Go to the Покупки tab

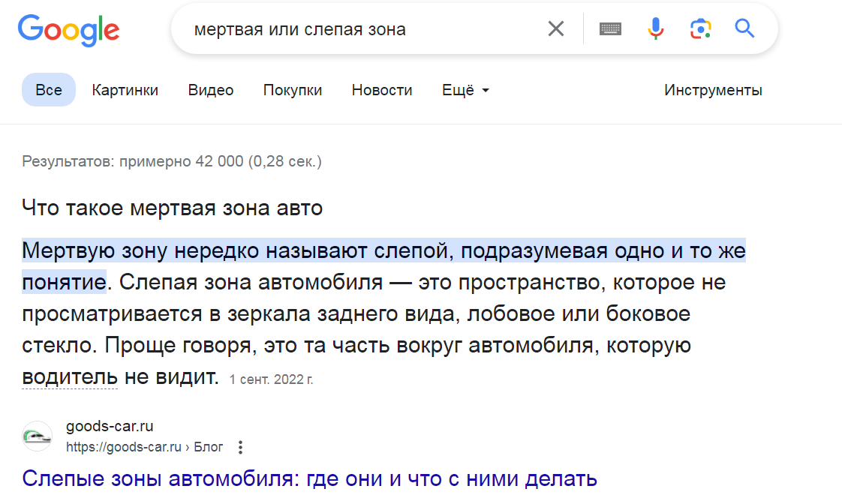pos(293,90)
